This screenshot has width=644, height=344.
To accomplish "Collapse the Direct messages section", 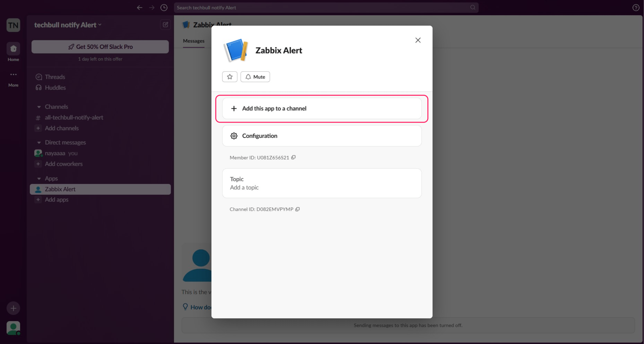I will (39, 143).
